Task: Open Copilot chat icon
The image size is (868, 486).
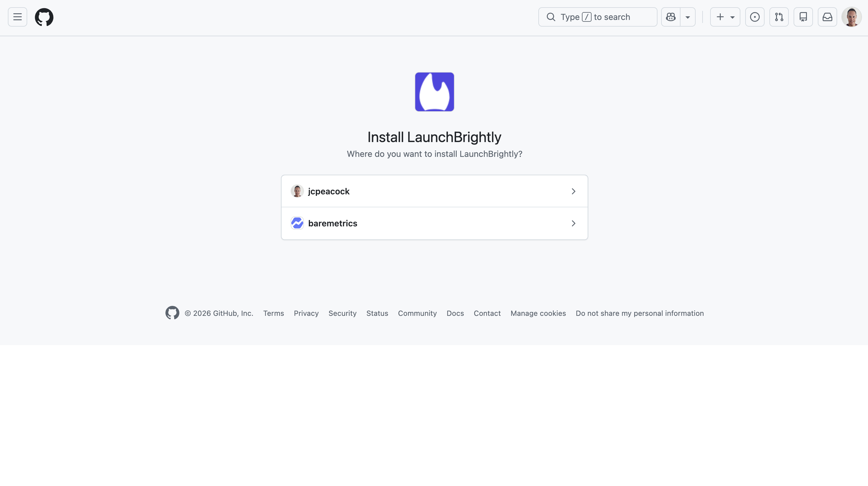Action: coord(671,17)
